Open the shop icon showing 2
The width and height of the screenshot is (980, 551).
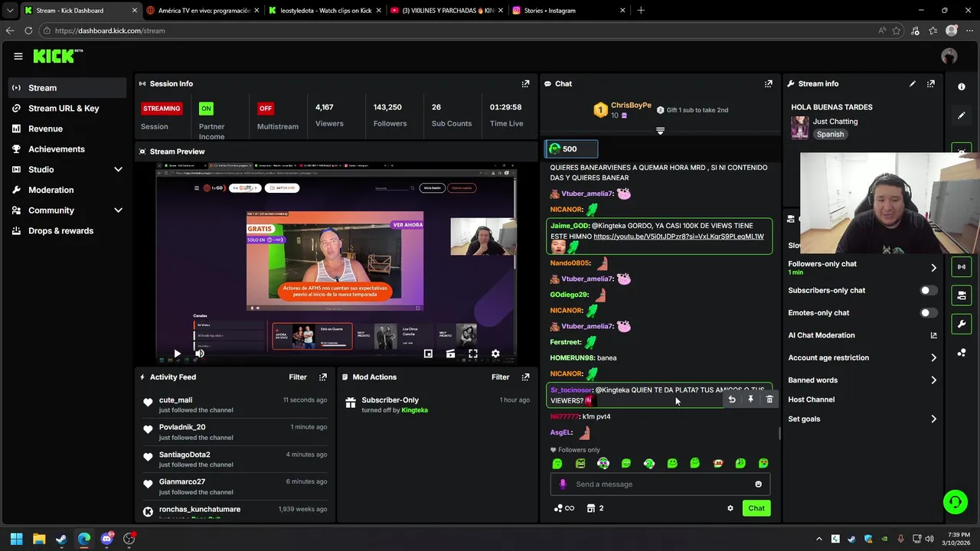pos(596,508)
